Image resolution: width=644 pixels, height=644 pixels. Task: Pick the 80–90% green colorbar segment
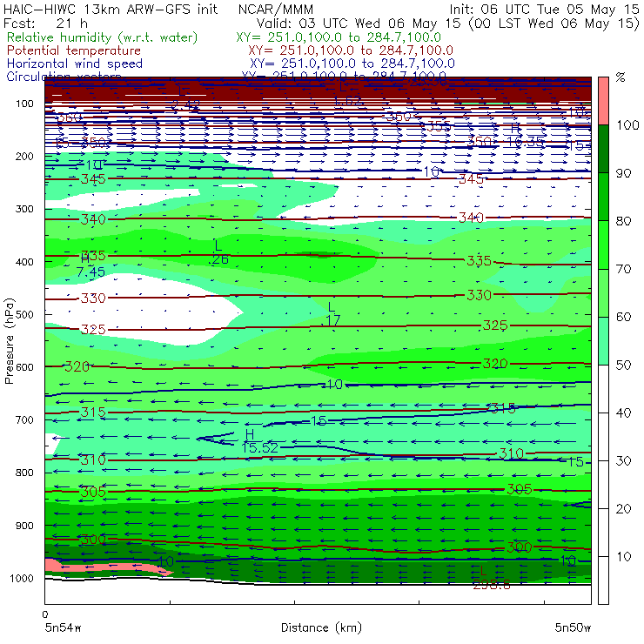pyautogui.click(x=603, y=197)
